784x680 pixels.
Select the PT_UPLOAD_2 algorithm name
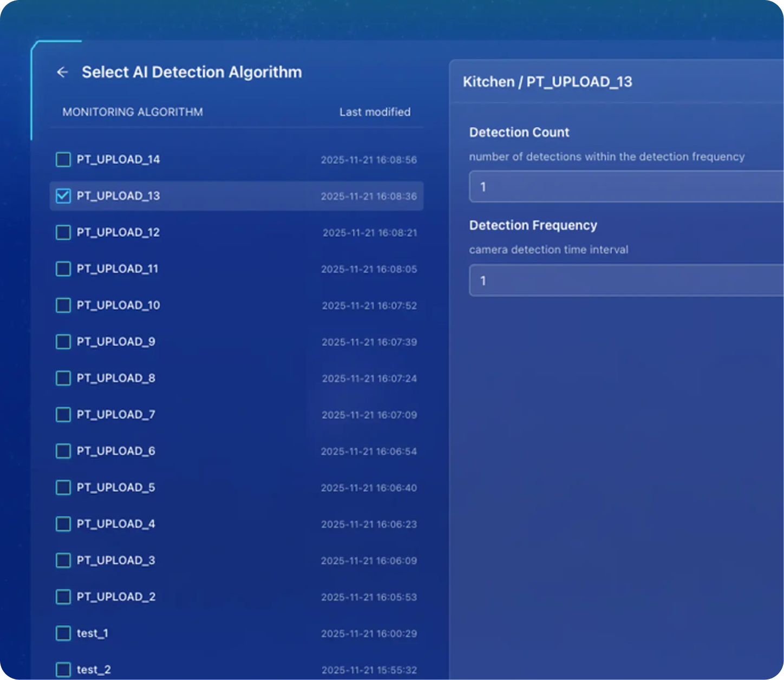116,597
